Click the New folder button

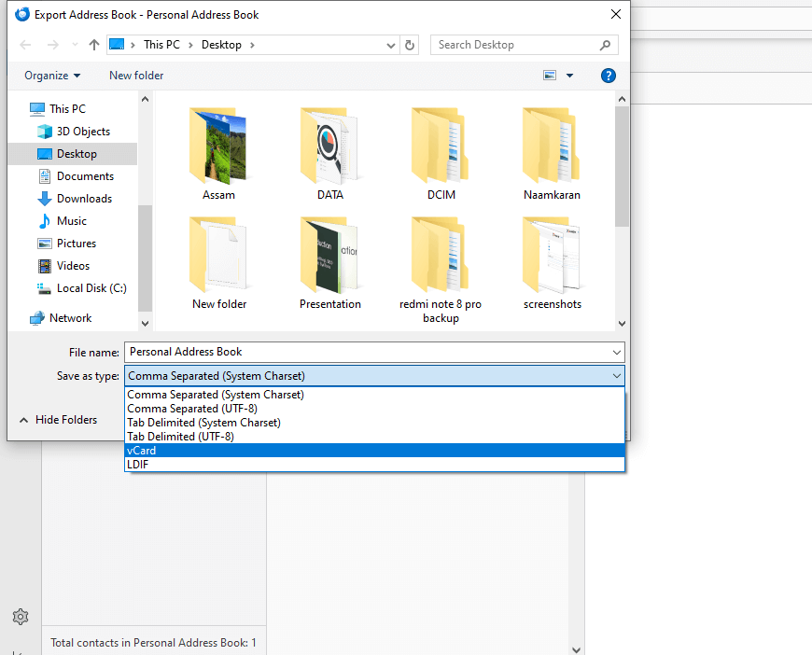[136, 76]
